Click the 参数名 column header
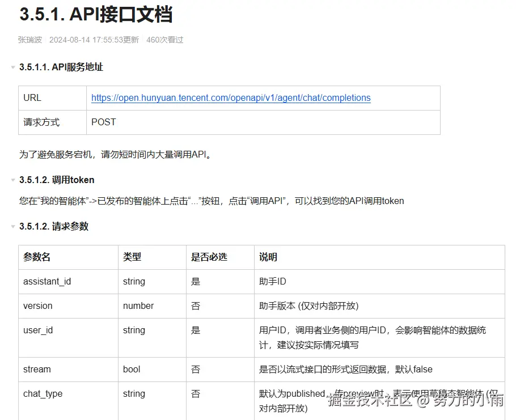The height and width of the screenshot is (420, 516). (68, 257)
